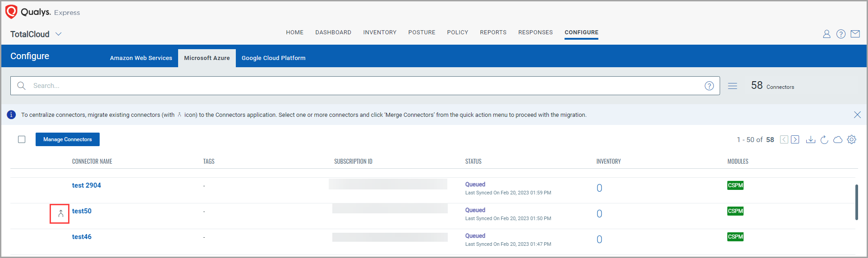
Task: Click 'Last Synced On Feb 20, 2023 01:50 PM'
Action: pos(508,218)
